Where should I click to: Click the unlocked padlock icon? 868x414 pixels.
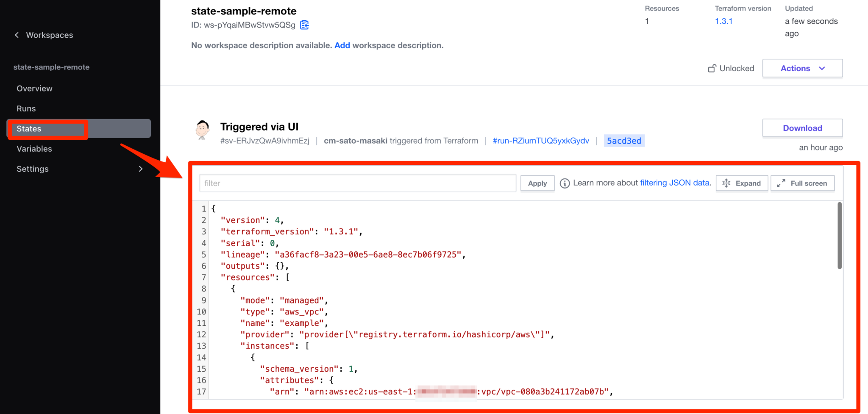[713, 68]
